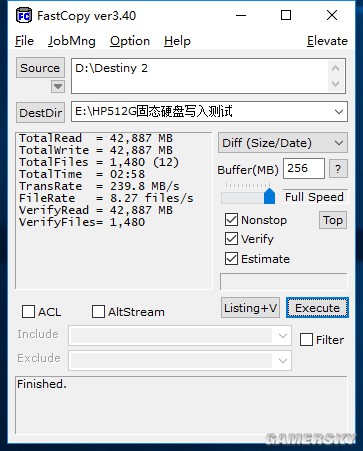Click the TotalFiles = 1,480 (12) line
This screenshot has height=451, width=363.
coord(99,162)
